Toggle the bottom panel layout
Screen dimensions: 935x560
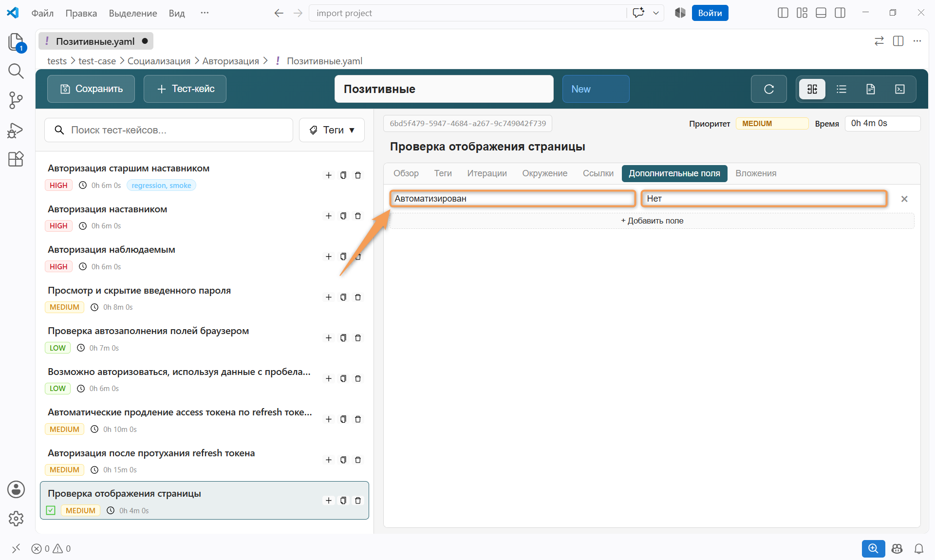pyautogui.click(x=821, y=13)
